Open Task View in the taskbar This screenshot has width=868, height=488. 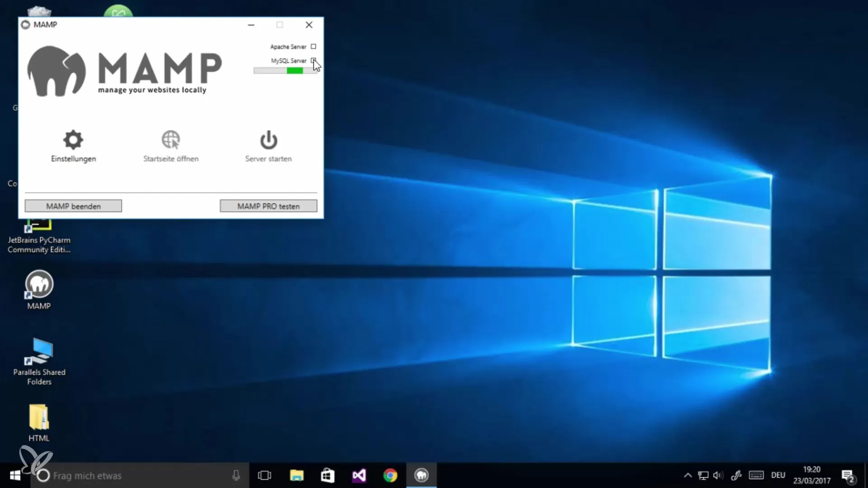click(x=264, y=475)
